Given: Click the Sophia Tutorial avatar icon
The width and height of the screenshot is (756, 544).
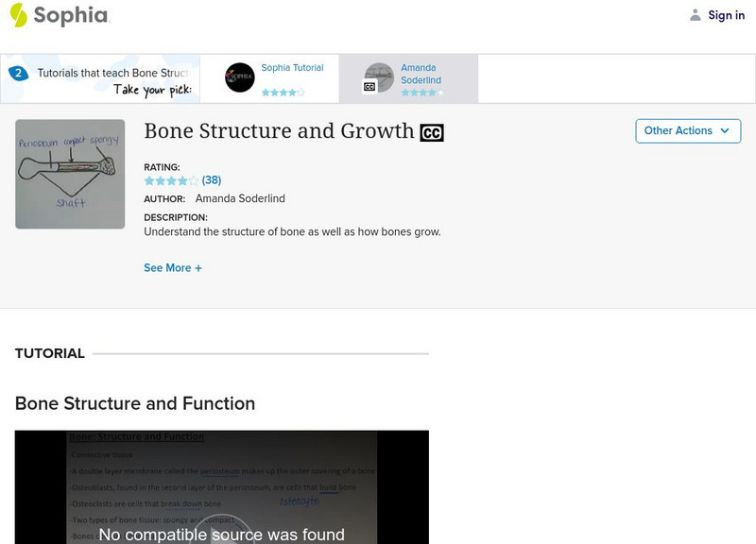Looking at the screenshot, I should (239, 77).
